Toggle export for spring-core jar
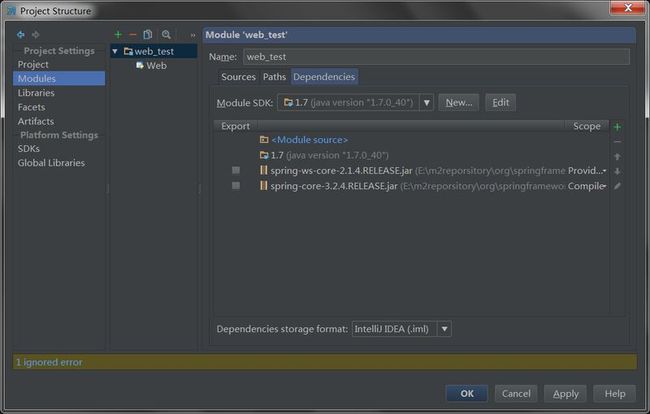The image size is (650, 414). coord(236,186)
